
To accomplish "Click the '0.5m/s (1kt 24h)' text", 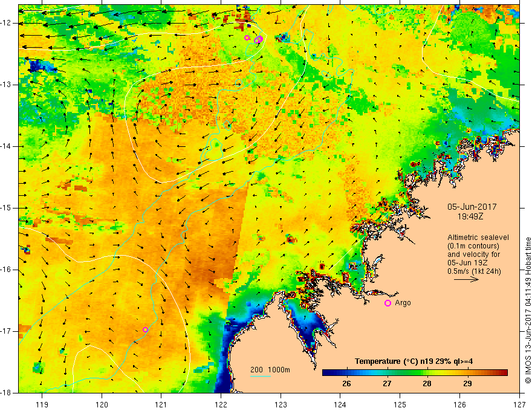I will pos(474,271).
